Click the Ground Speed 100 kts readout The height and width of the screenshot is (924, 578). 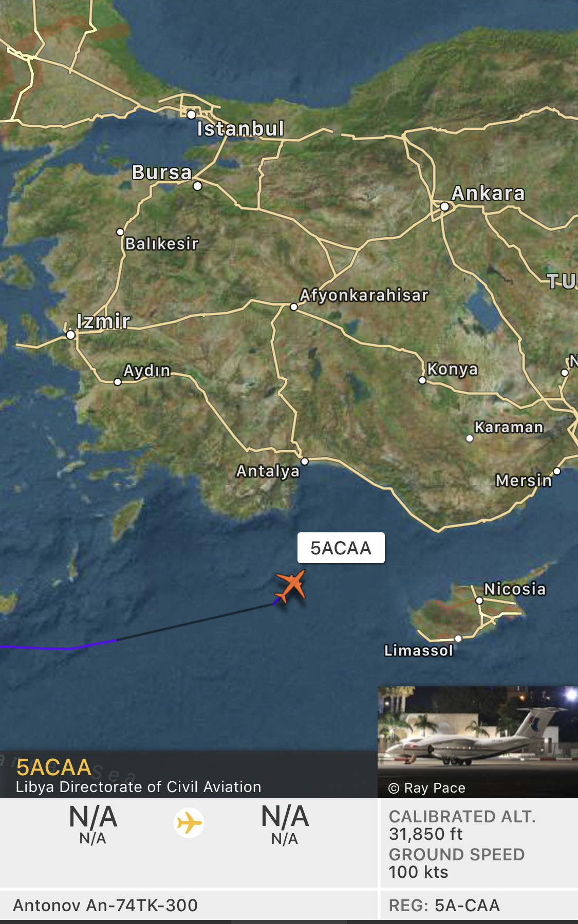pos(456,863)
